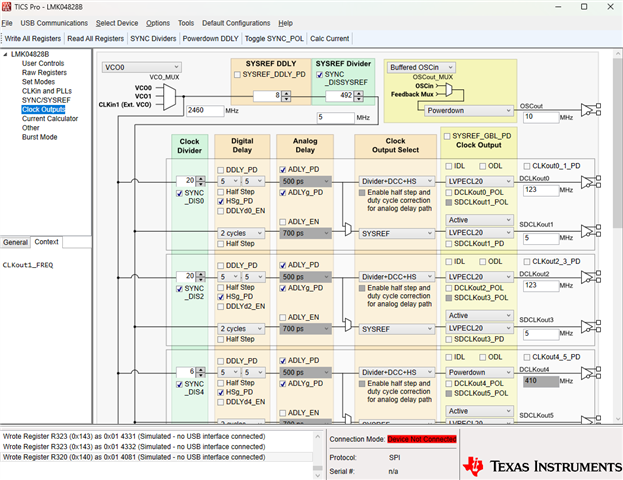The height and width of the screenshot is (480, 623).
Task: Click the SYNC Dividers button
Action: (153, 39)
